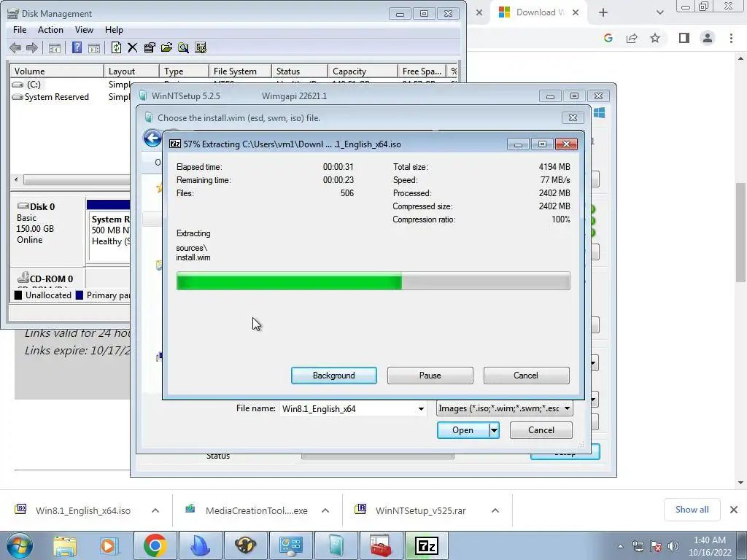Image resolution: width=747 pixels, height=560 pixels.
Task: Click the blue back arrow in file chooser dialog
Action: click(152, 139)
